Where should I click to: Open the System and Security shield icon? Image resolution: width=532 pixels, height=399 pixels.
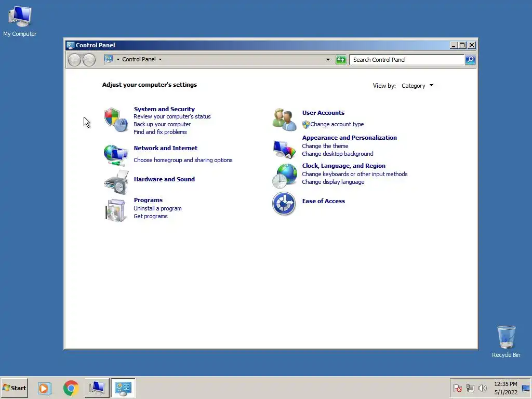(116, 120)
